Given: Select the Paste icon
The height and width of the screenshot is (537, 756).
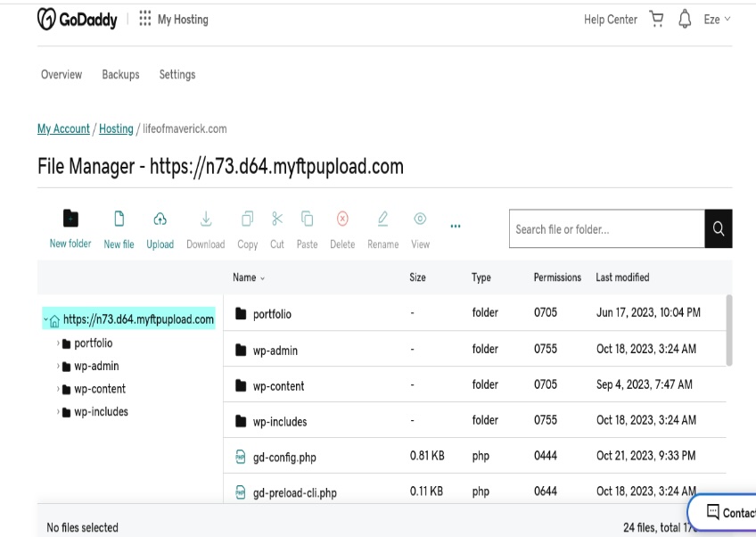Looking at the screenshot, I should (x=307, y=217).
